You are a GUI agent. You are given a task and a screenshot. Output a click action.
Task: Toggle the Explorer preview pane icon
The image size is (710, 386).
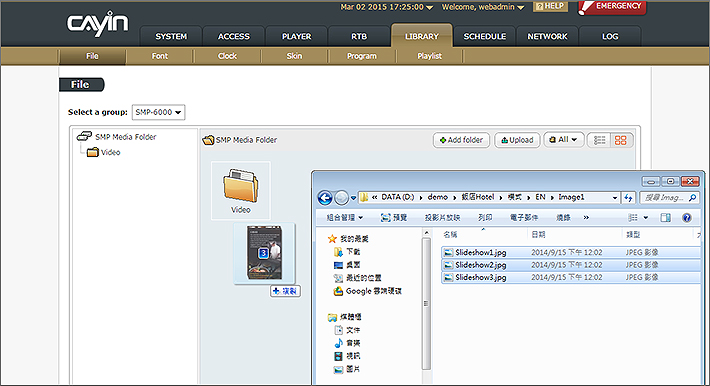click(665, 217)
